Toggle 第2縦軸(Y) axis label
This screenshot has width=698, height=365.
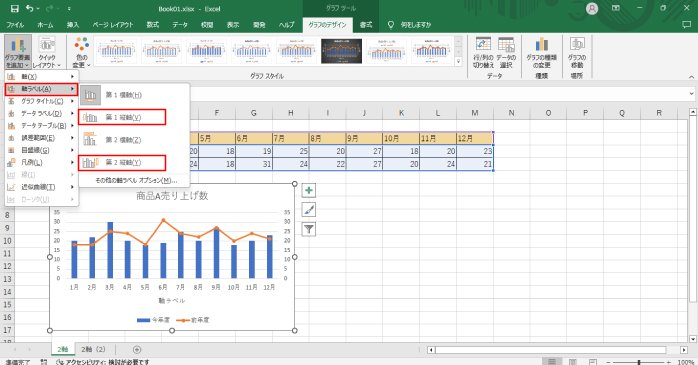134,162
